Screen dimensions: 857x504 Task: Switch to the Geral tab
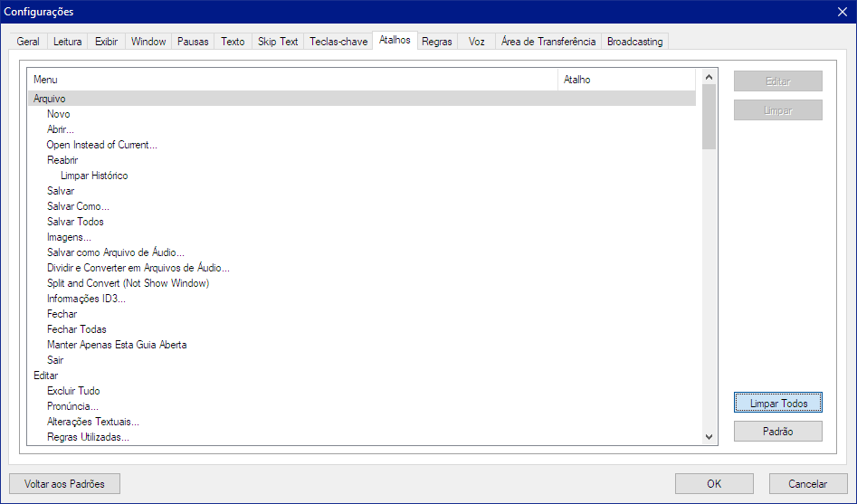click(x=28, y=42)
